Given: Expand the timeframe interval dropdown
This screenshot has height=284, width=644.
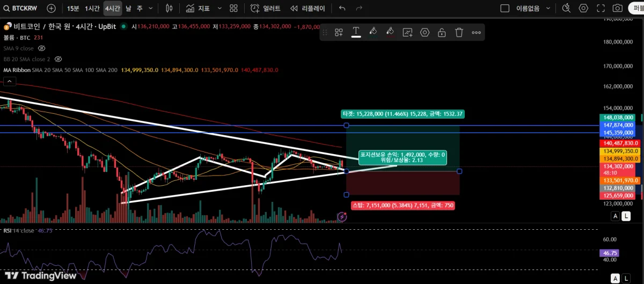Looking at the screenshot, I should (x=150, y=8).
